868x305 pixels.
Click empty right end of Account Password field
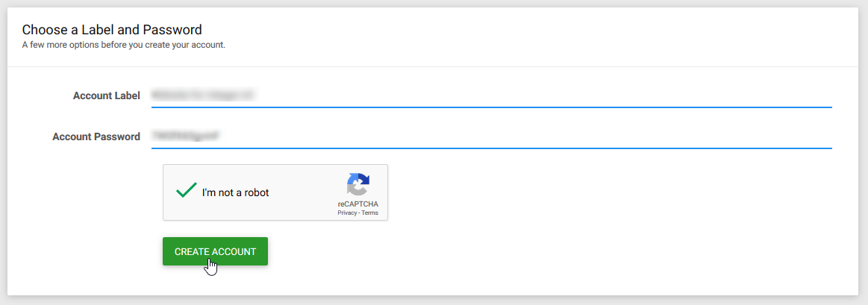point(775,136)
